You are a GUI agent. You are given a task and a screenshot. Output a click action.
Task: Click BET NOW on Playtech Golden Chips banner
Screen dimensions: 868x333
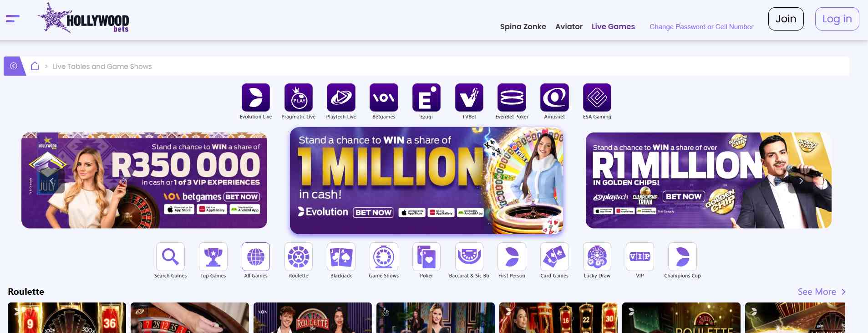pos(684,196)
